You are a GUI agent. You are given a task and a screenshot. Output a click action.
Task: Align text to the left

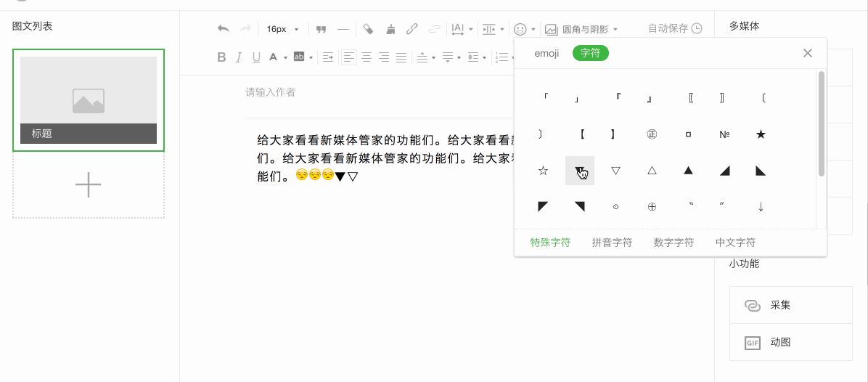349,57
